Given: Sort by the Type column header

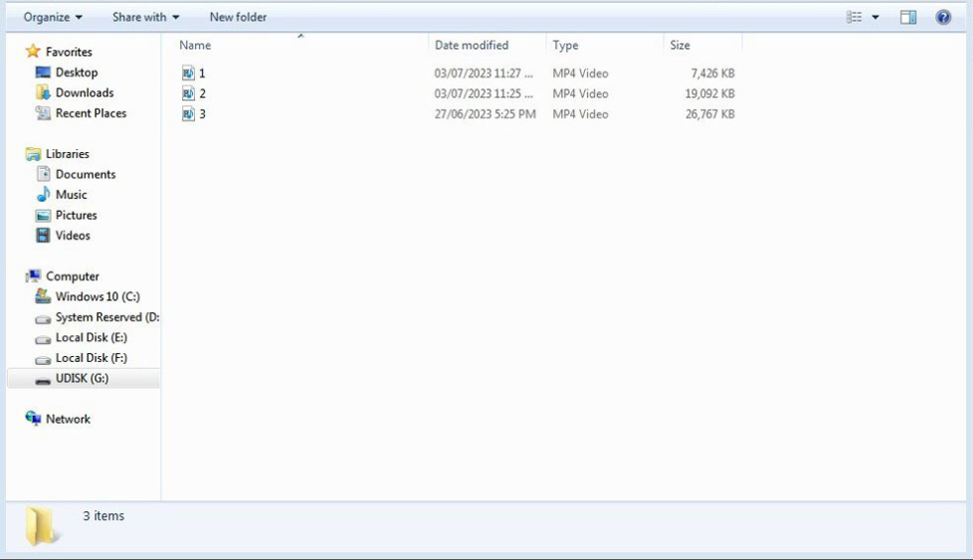Looking at the screenshot, I should (x=565, y=46).
